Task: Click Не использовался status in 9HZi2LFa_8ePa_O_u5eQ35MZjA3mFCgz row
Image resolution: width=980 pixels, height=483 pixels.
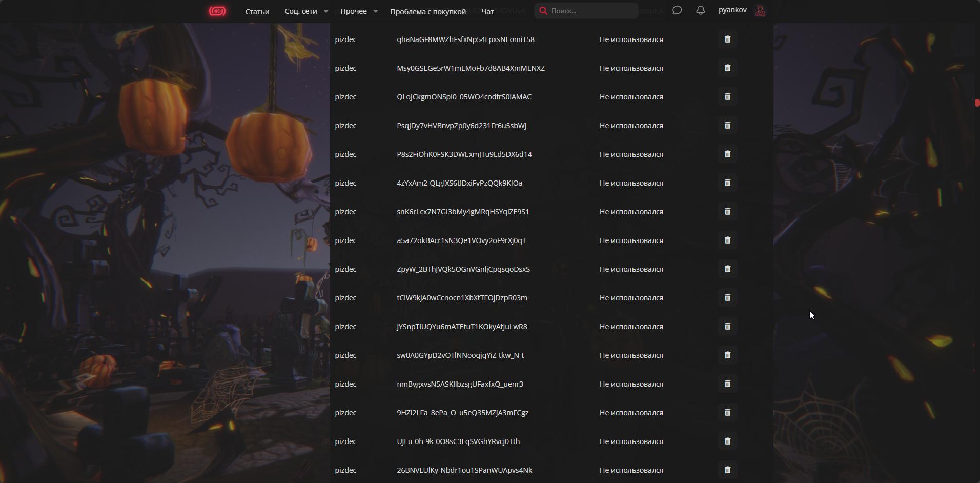Action: (x=631, y=413)
